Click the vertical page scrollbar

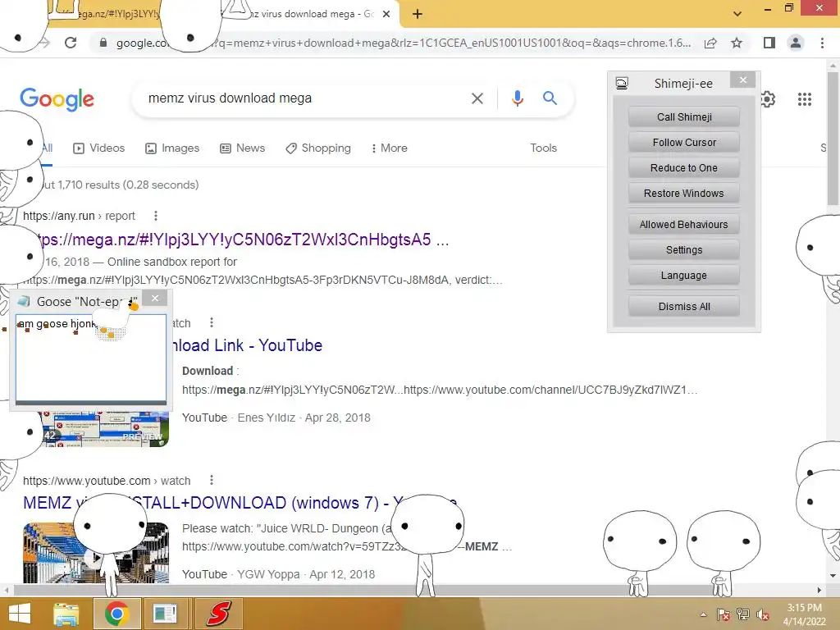point(833,138)
